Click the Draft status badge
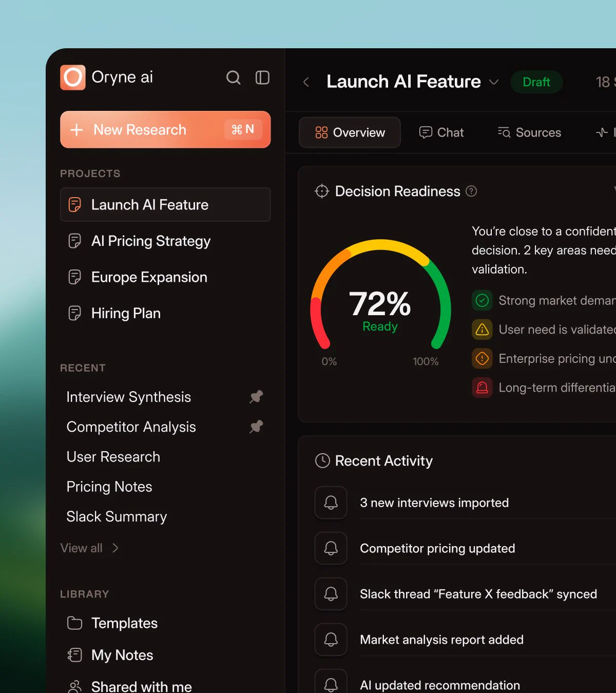 pos(536,82)
